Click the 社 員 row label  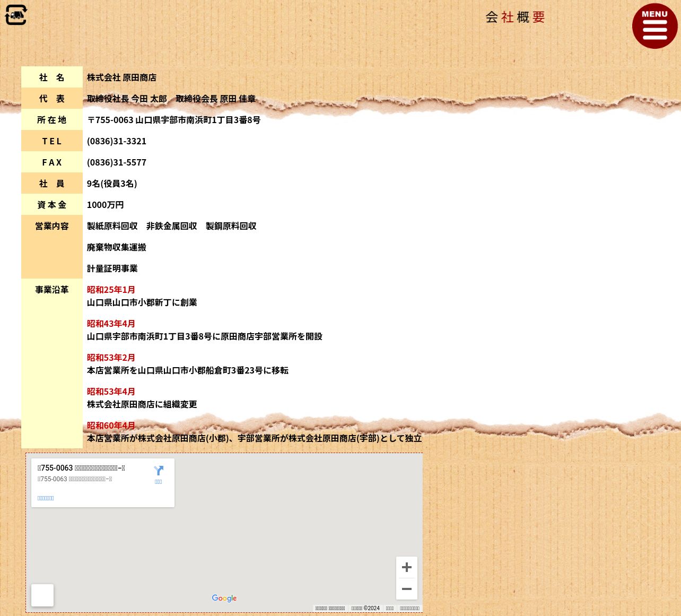[x=52, y=184]
